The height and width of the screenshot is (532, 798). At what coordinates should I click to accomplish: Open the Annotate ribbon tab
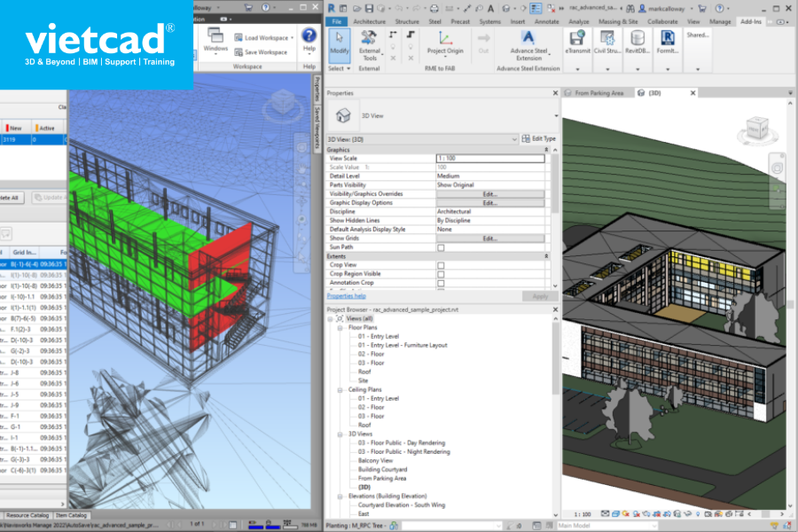546,21
